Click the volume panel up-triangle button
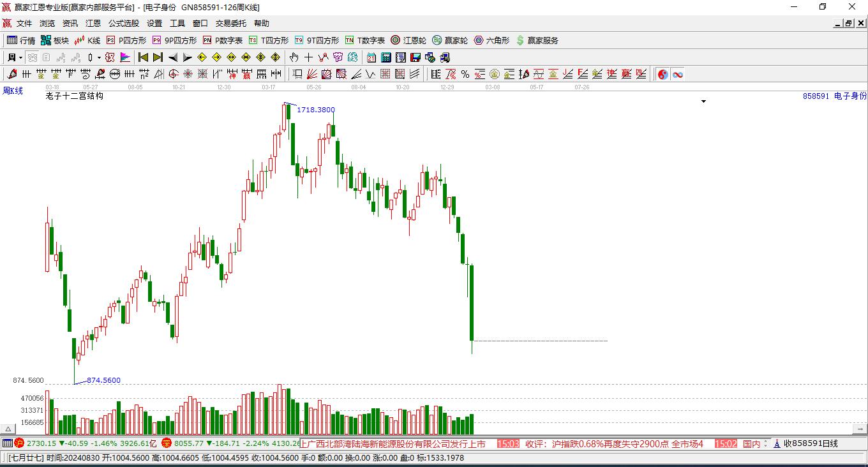Image resolution: width=868 pixels, height=467 pixels. (x=8, y=429)
